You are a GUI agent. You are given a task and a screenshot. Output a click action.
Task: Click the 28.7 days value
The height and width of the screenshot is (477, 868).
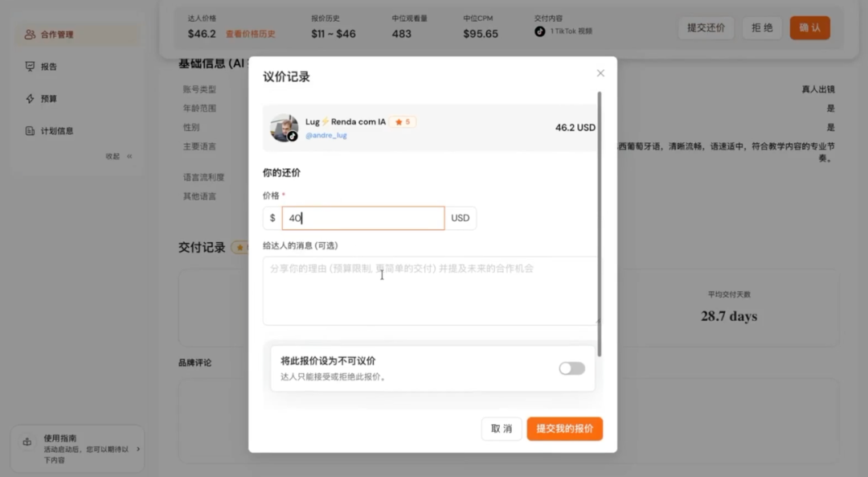click(728, 316)
